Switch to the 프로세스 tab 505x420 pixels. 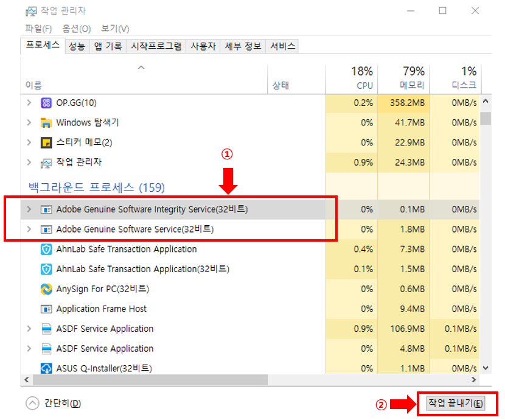(43, 46)
